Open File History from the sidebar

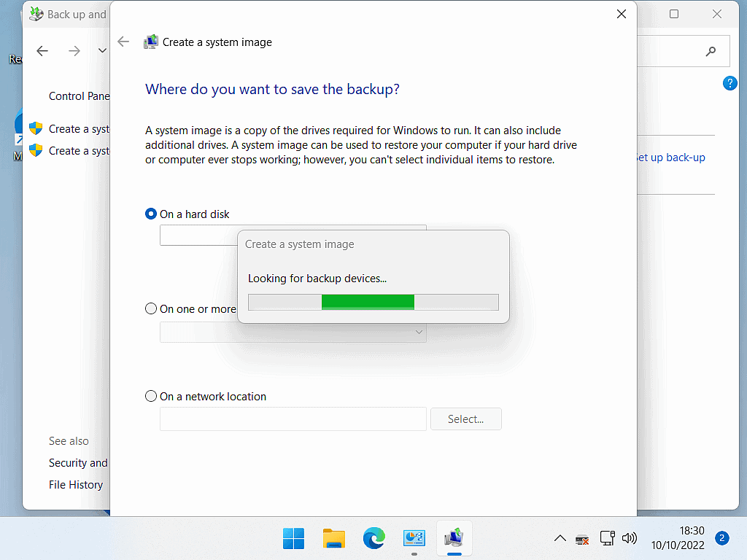point(75,484)
